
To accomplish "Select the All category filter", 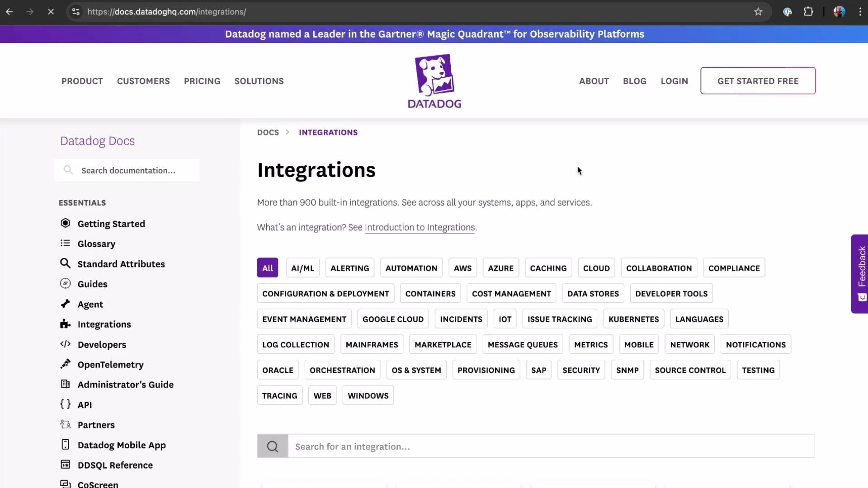I will click(x=268, y=268).
